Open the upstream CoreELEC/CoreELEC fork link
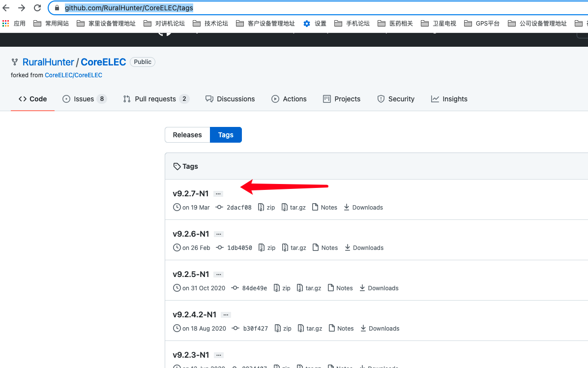Image resolution: width=588 pixels, height=368 pixels. 74,75
